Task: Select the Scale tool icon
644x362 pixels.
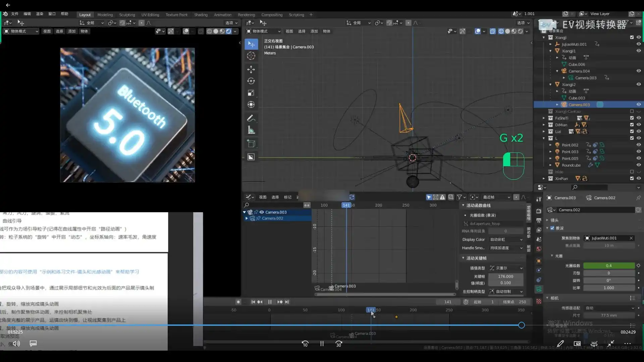Action: (251, 93)
